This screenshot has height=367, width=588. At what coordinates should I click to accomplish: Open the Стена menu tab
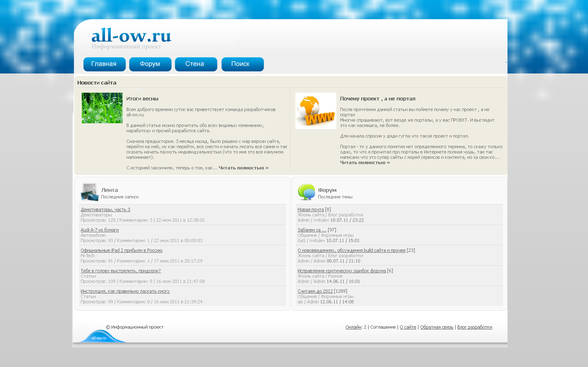[196, 64]
